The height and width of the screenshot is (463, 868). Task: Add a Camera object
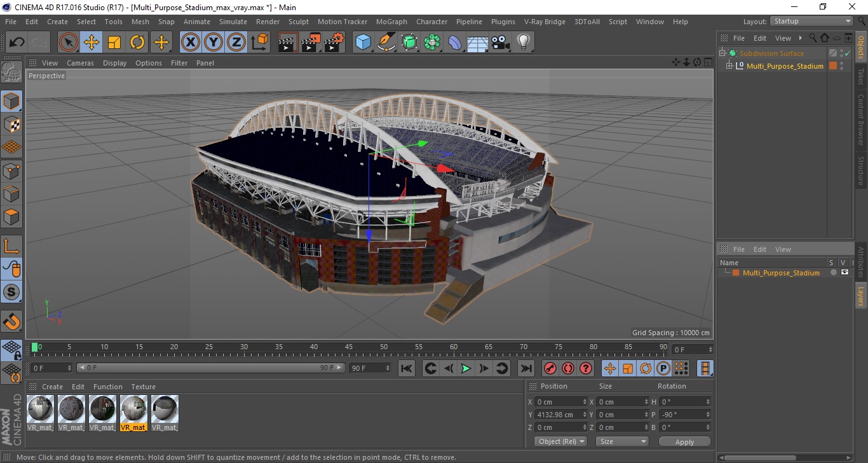pos(500,43)
